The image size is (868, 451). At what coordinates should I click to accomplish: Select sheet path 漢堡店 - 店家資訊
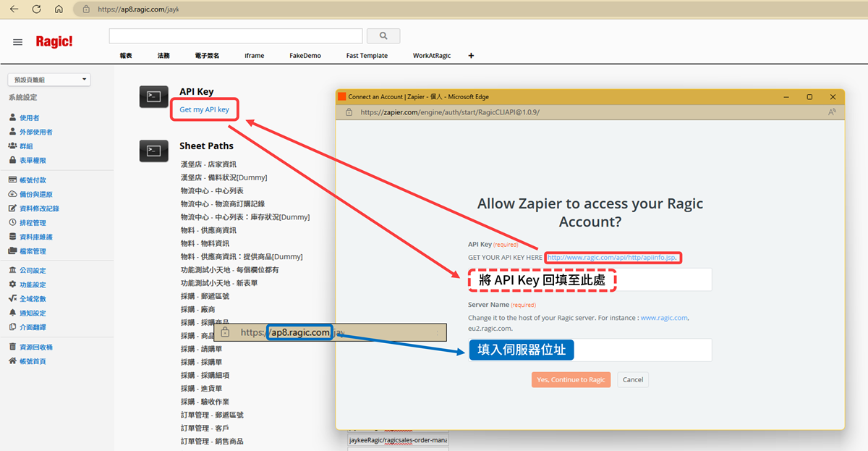(x=208, y=164)
